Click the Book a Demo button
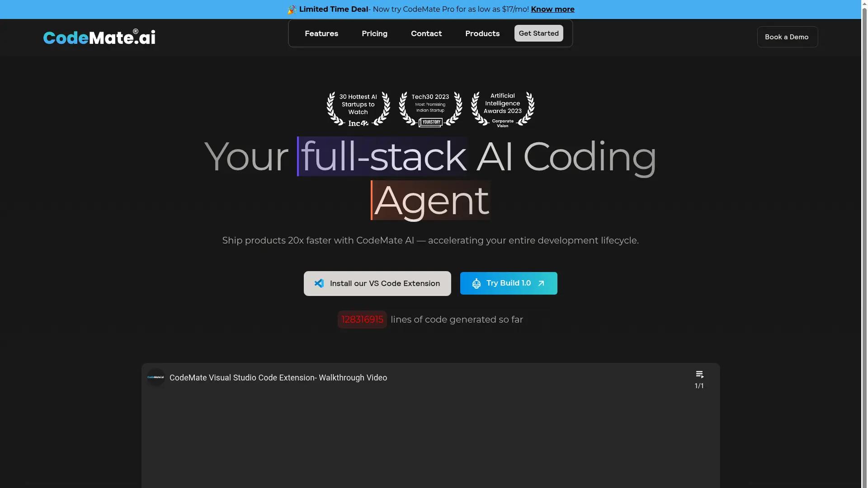The height and width of the screenshot is (488, 868). pos(787,37)
